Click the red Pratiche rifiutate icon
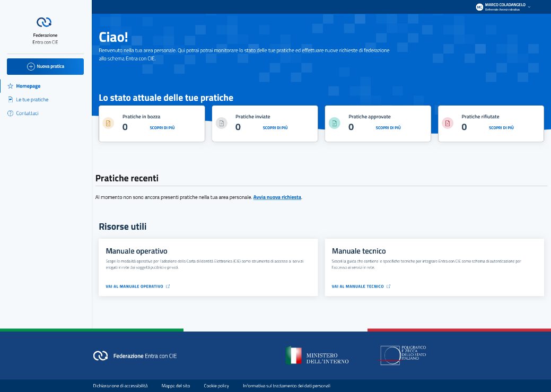The width and height of the screenshot is (551, 392). 448,124
